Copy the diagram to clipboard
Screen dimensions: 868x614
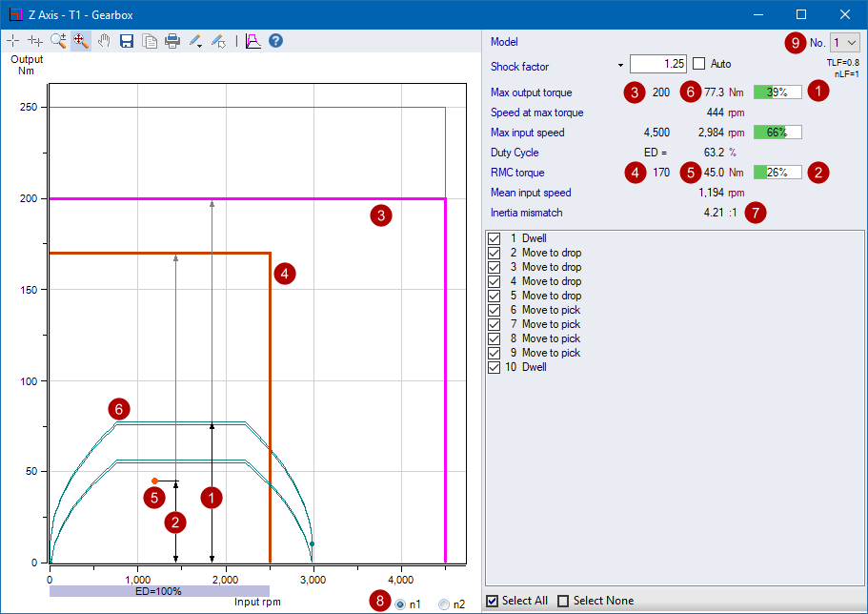(149, 40)
